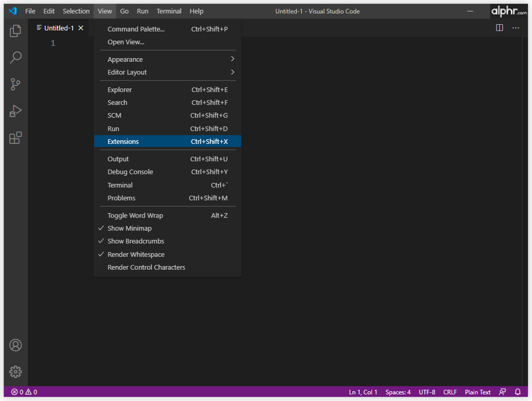Screen dimensions: 532x401
Task: Select the Run and Debug icon
Action: pos(15,111)
